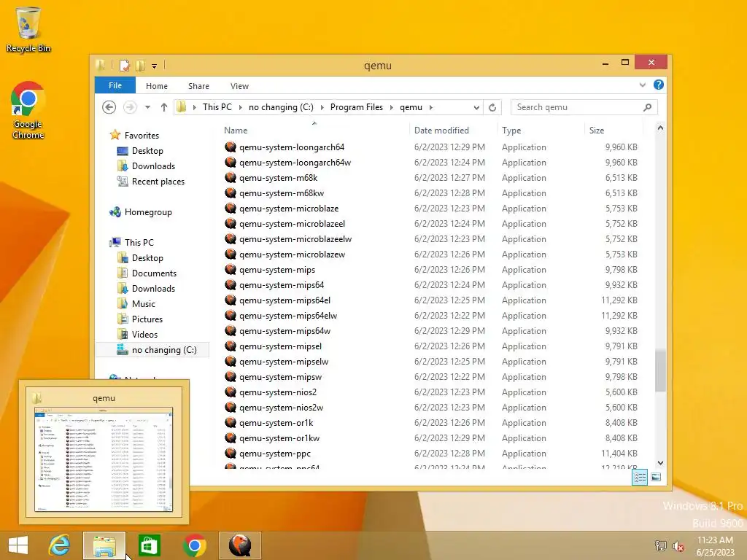Select Downloads under Favorites
Image resolution: width=747 pixels, height=560 pixels.
coord(153,166)
